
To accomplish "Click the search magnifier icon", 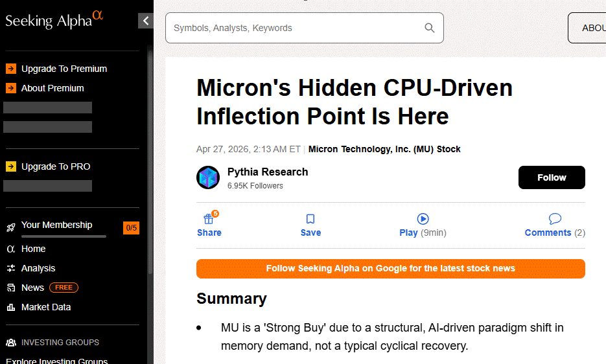I will pos(429,28).
